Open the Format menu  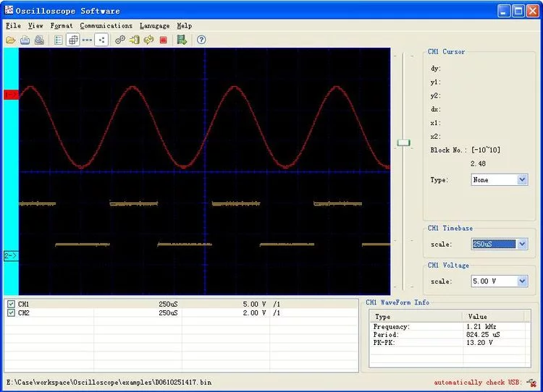tap(62, 25)
